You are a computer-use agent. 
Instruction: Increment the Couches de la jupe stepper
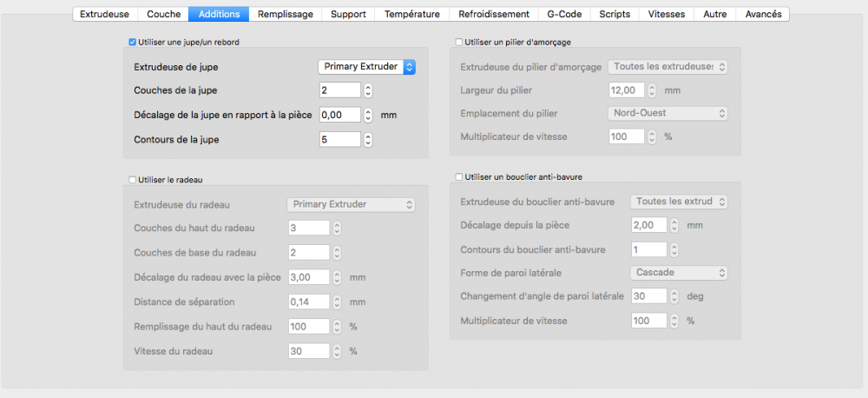tap(368, 87)
